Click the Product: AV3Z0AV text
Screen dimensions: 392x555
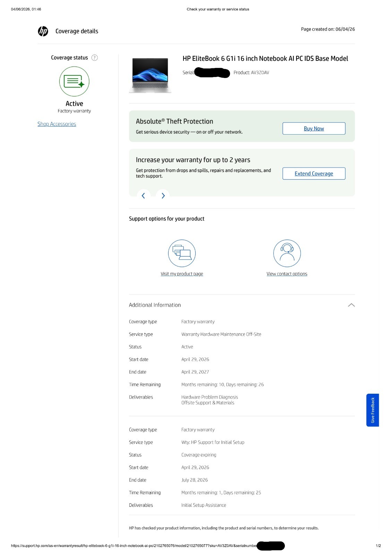[x=251, y=72]
